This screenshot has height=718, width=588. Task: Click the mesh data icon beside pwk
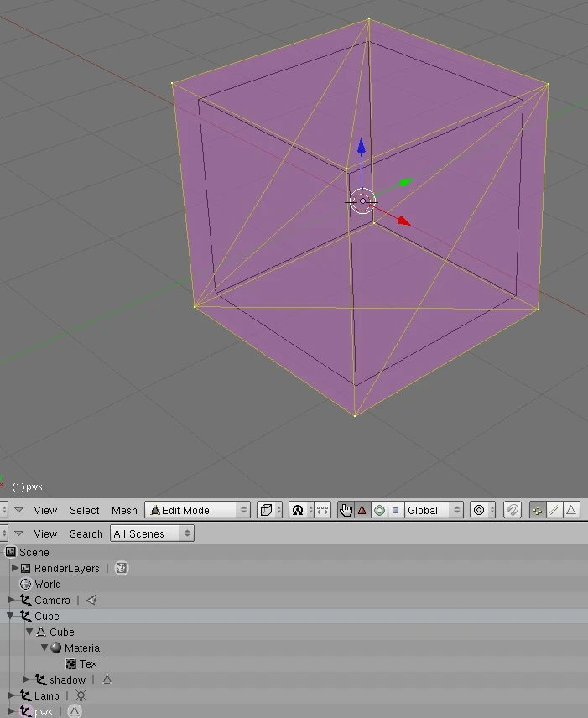coord(74,711)
